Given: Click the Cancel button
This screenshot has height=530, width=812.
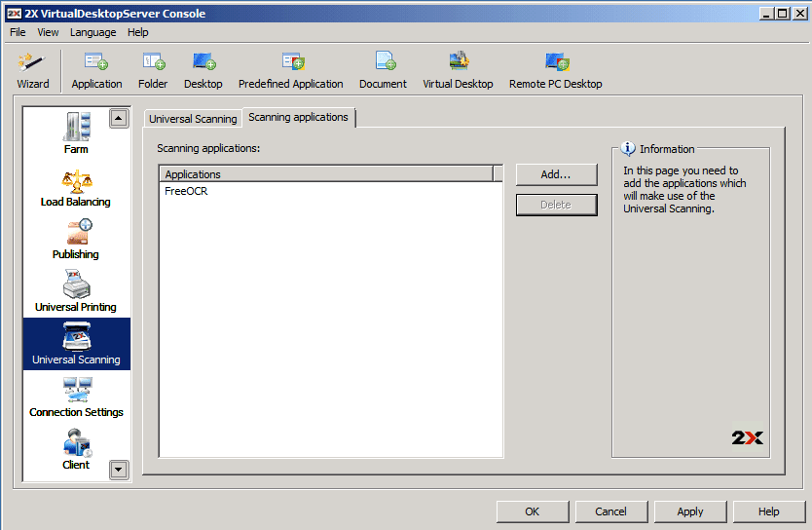Looking at the screenshot, I should coord(611,511).
